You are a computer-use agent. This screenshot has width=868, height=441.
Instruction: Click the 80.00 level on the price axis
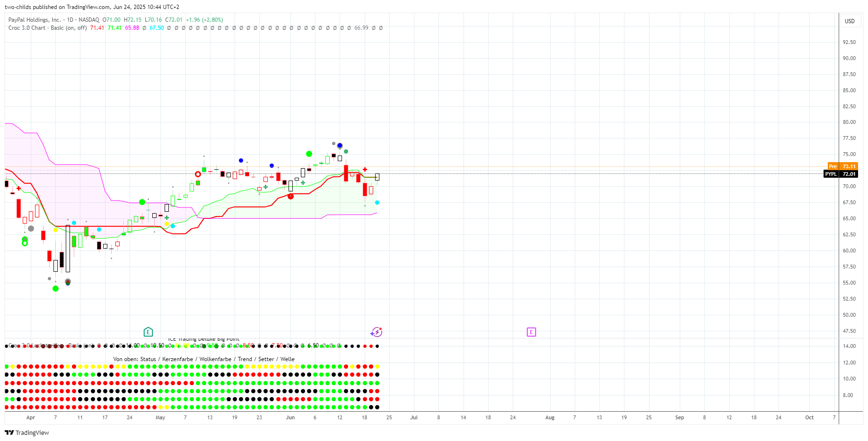tap(849, 122)
